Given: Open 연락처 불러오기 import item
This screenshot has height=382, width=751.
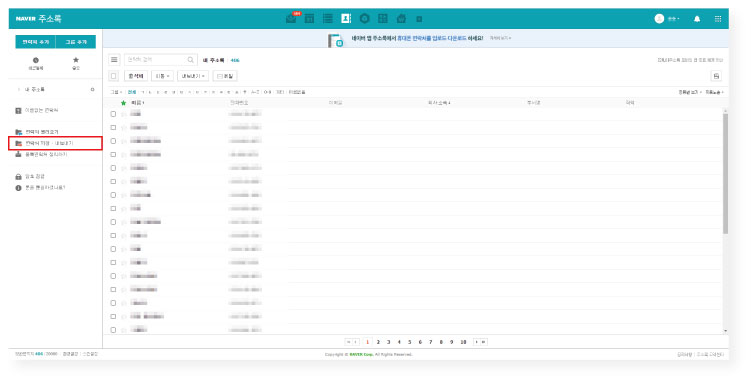Looking at the screenshot, I should click(x=37, y=132).
